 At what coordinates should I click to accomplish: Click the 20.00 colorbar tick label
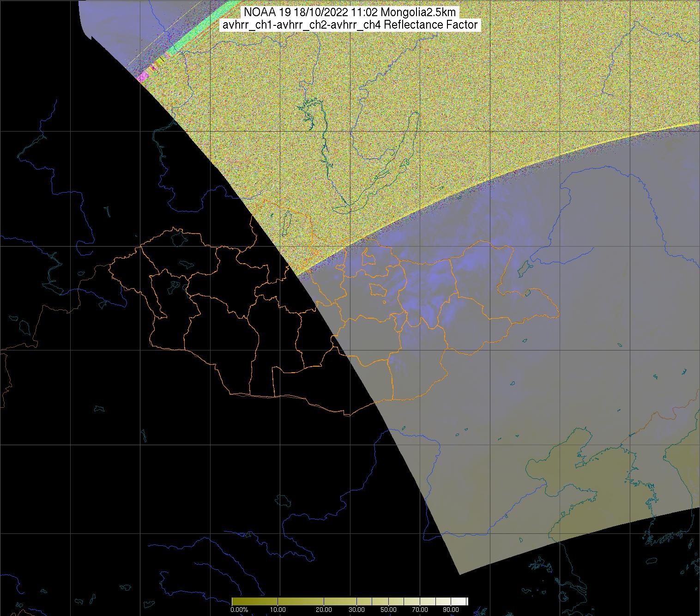pyautogui.click(x=324, y=610)
